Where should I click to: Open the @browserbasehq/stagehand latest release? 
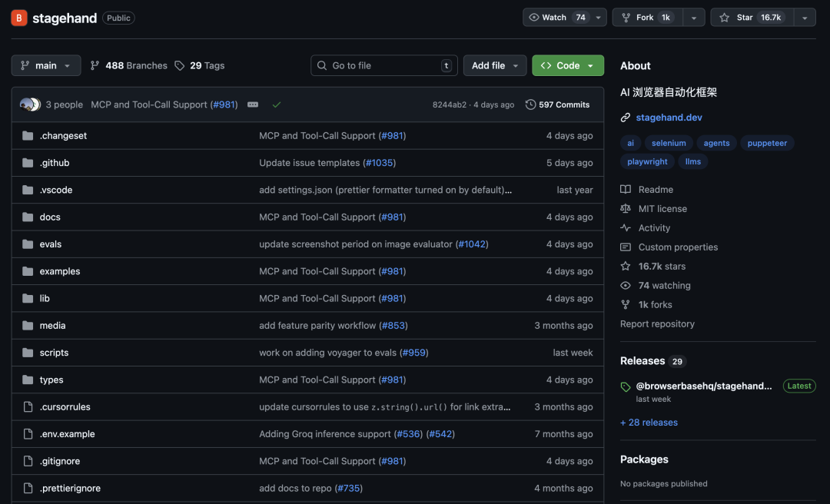coord(703,386)
